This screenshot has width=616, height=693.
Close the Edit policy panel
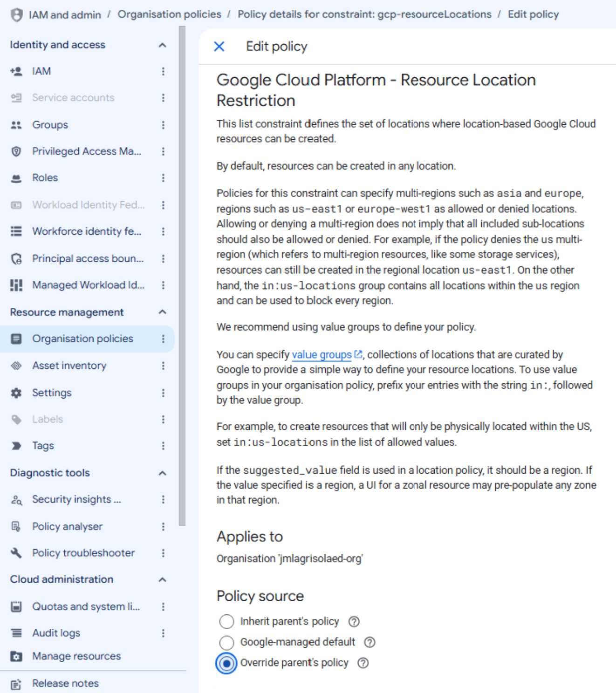pyautogui.click(x=219, y=46)
